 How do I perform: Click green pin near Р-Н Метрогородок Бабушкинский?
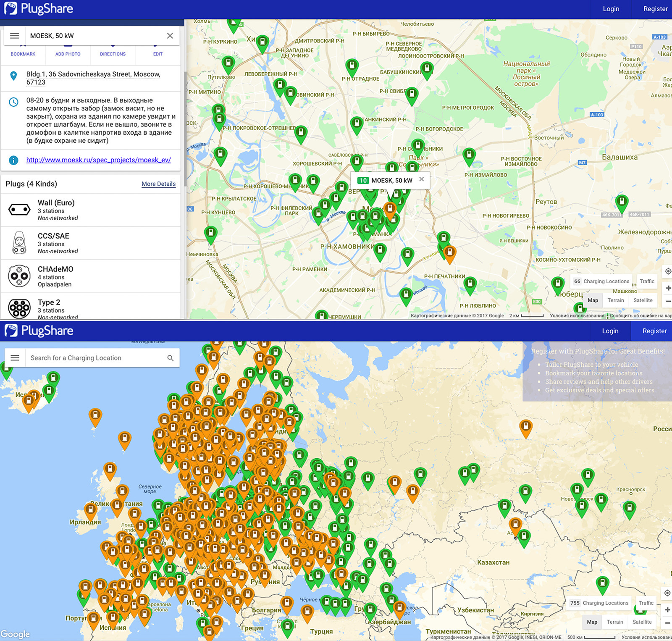click(427, 71)
